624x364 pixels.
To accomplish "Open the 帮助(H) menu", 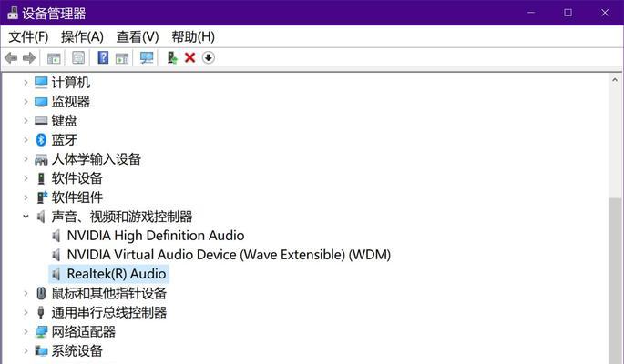I will 193,37.
